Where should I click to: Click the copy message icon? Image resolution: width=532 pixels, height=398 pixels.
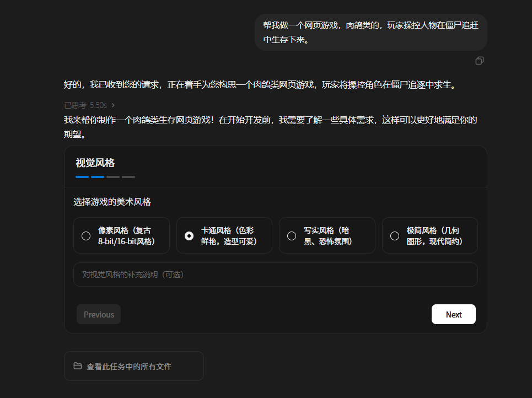click(x=479, y=61)
